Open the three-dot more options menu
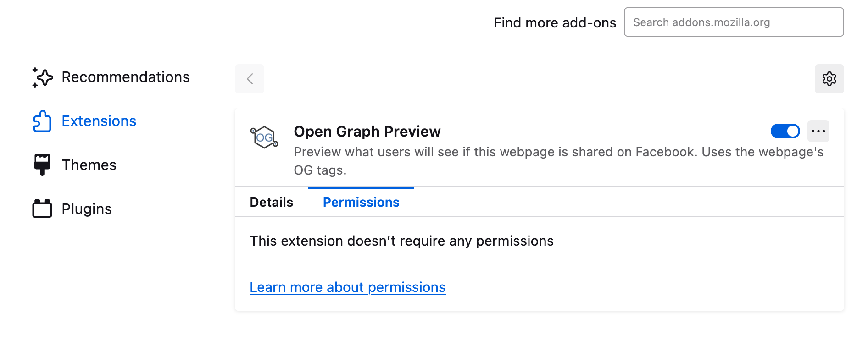868x340 pixels. [818, 132]
